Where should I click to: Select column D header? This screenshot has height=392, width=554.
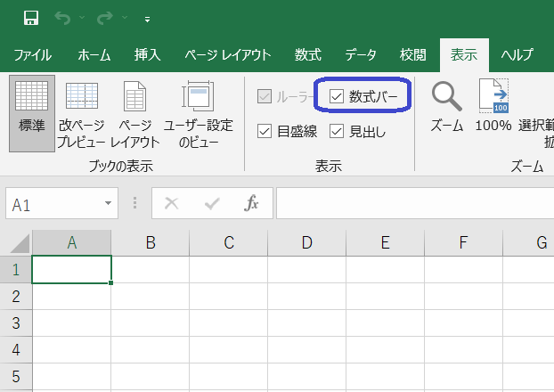coord(307,243)
